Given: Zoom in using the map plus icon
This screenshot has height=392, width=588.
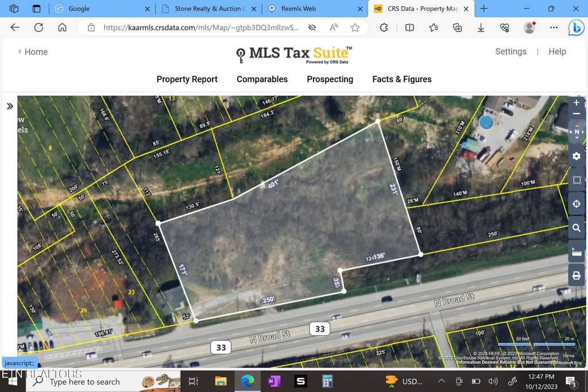Looking at the screenshot, I should tap(576, 102).
